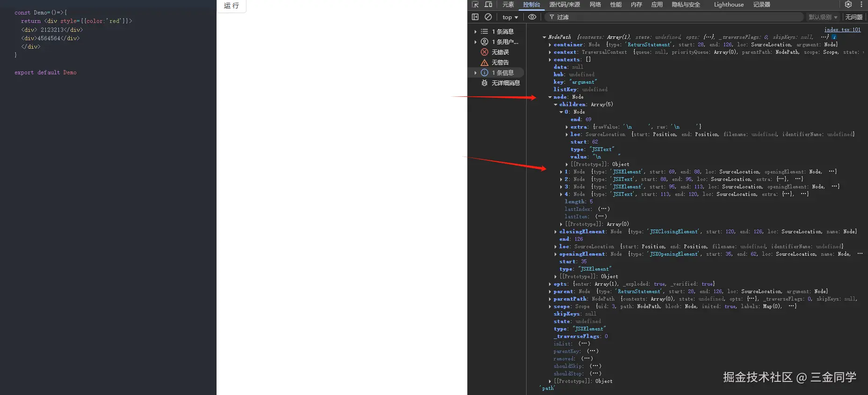Expand the 1 条消息 sidebar row
Viewport: 868px width, 395px height.
click(496, 31)
